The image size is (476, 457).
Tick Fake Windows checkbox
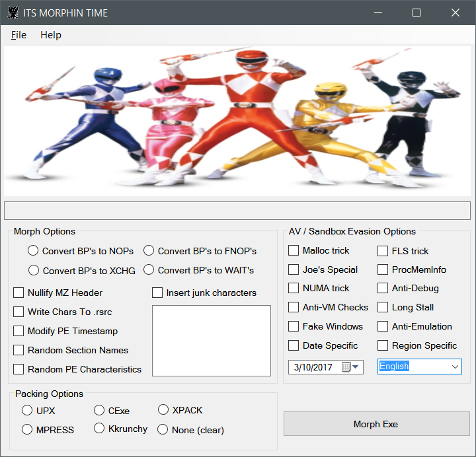point(294,326)
